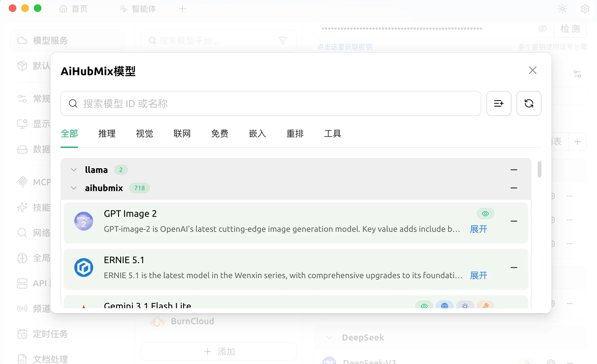Click the model list scrollbar thumb
Viewport: 597px width, 364px height.
539,169
